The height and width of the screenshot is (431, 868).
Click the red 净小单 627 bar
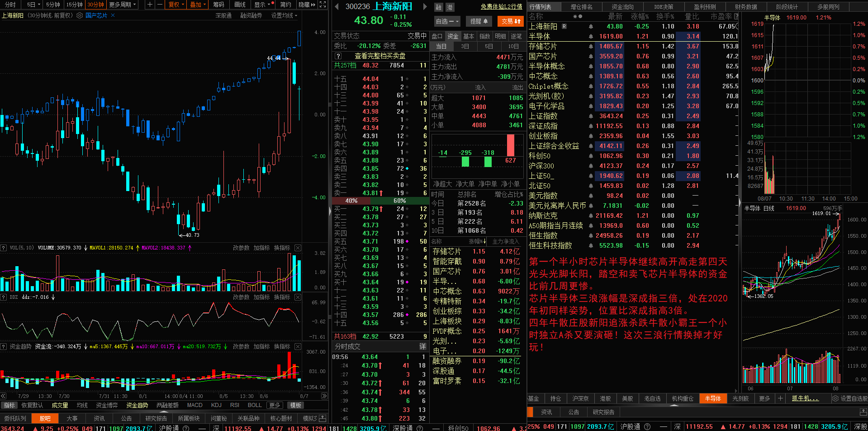[511, 145]
